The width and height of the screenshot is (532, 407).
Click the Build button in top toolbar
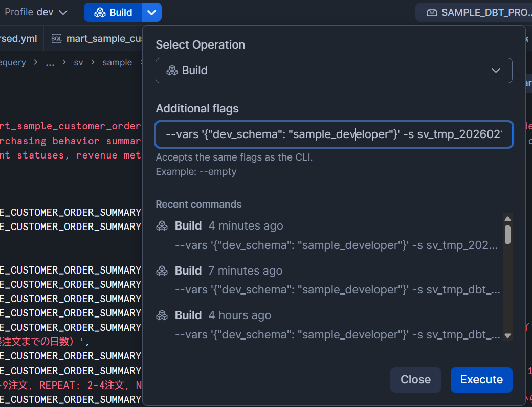click(113, 12)
